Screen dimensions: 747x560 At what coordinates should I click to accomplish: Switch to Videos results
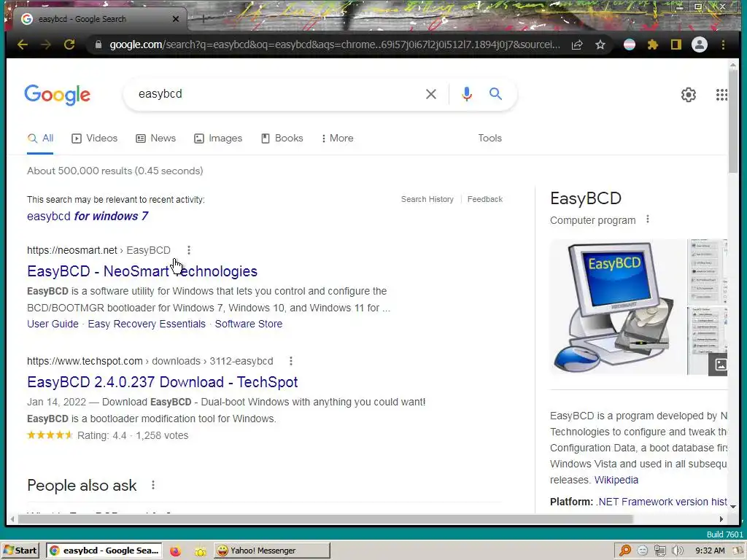pyautogui.click(x=94, y=138)
